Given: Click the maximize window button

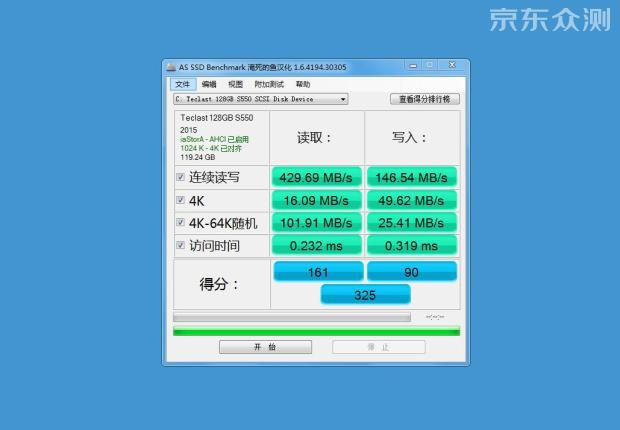Looking at the screenshot, I should 430,65.
